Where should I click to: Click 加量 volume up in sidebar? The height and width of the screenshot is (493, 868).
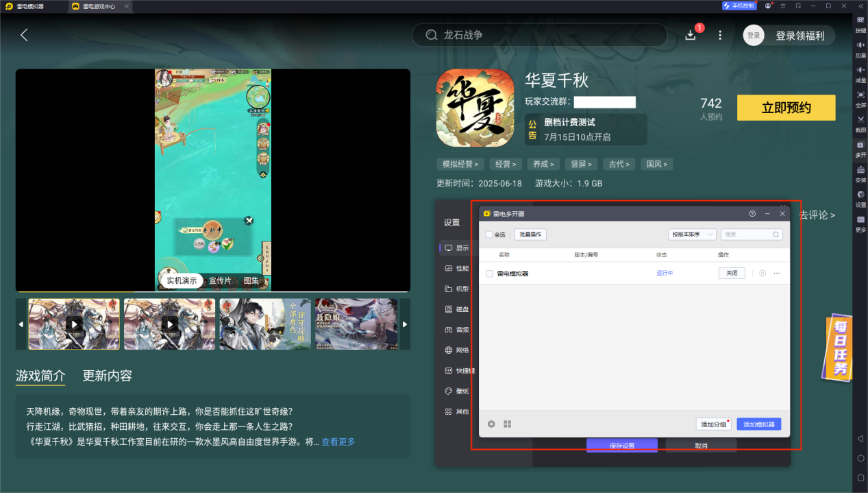coord(860,49)
